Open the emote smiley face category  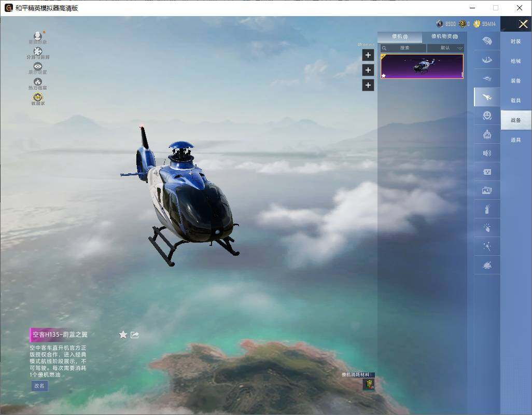point(487,116)
